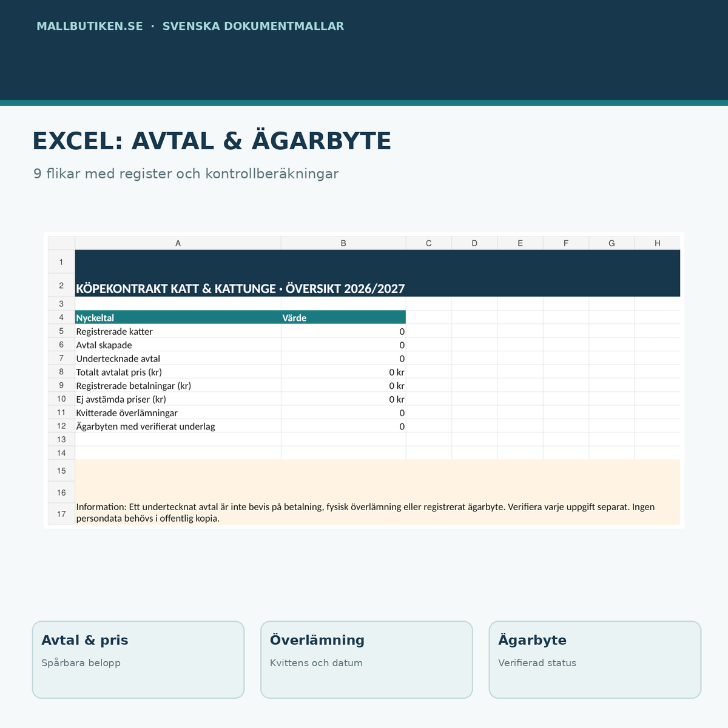The width and height of the screenshot is (728, 728).
Task: Select column D header
Action: click(x=474, y=243)
